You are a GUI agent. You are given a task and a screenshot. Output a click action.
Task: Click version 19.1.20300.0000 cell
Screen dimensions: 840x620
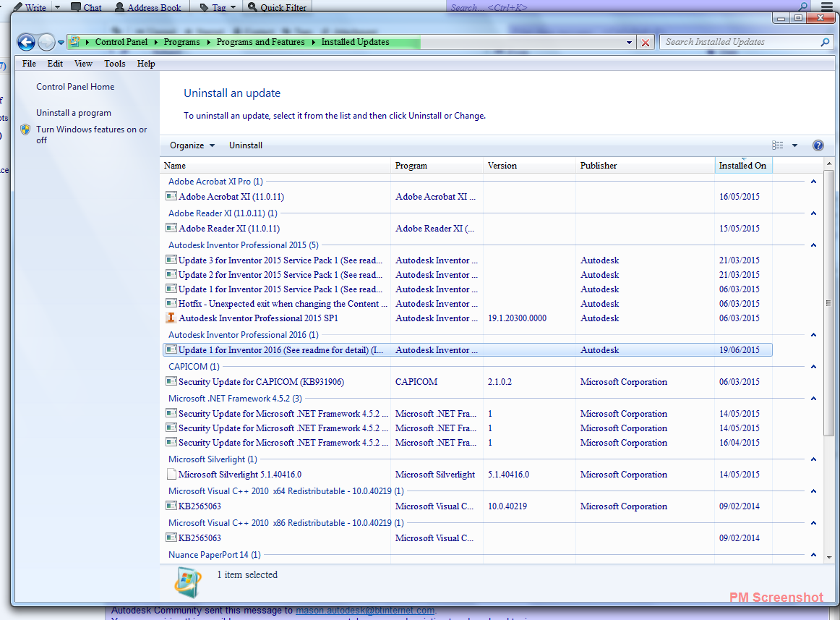(517, 318)
